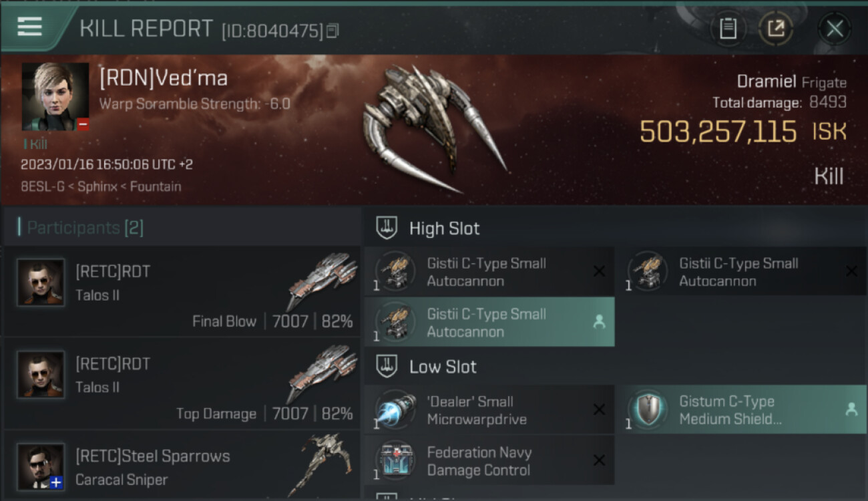Click the Low Slot section icon
The width and height of the screenshot is (868, 501).
387,366
